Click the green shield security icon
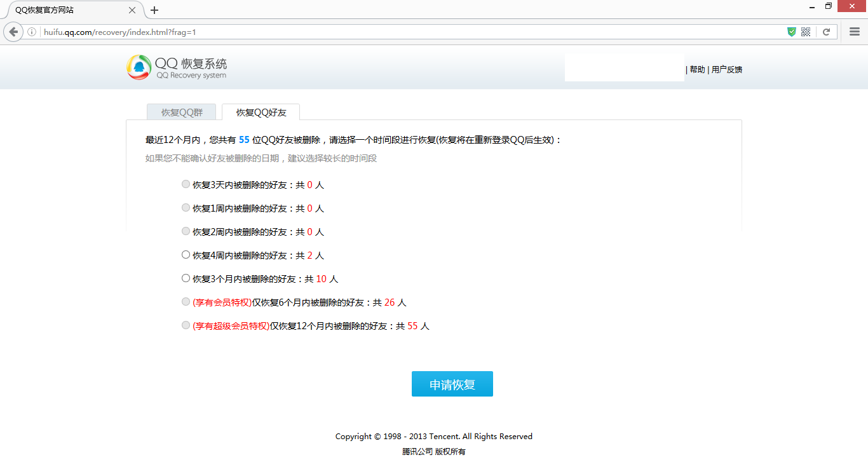Viewport: 868px width, 469px height. (792, 32)
